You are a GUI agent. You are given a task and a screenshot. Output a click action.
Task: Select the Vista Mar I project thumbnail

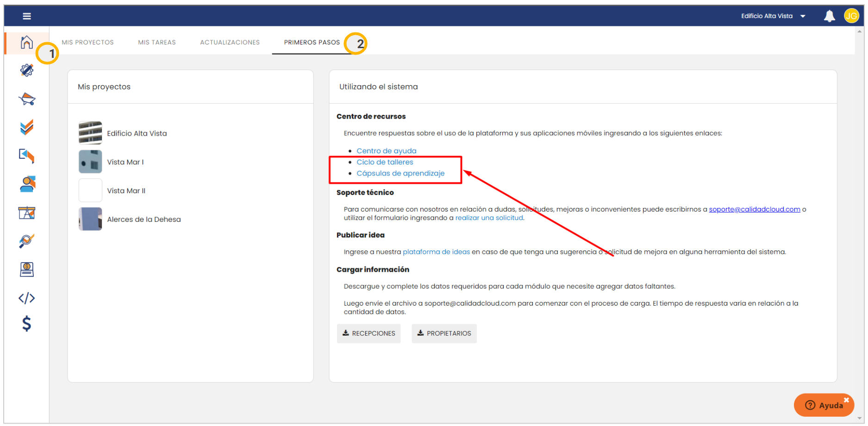90,162
